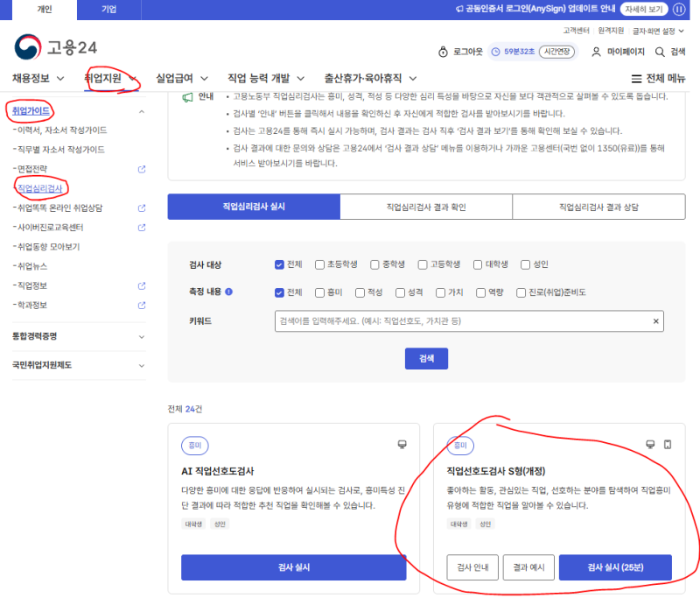This screenshot has height=605, width=700.
Task: Check the 대학생 checkbox
Action: [x=478, y=264]
